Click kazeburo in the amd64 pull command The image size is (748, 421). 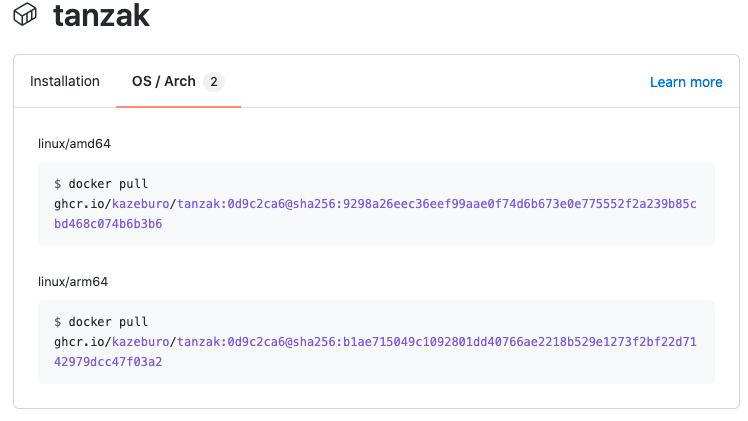[141, 204]
